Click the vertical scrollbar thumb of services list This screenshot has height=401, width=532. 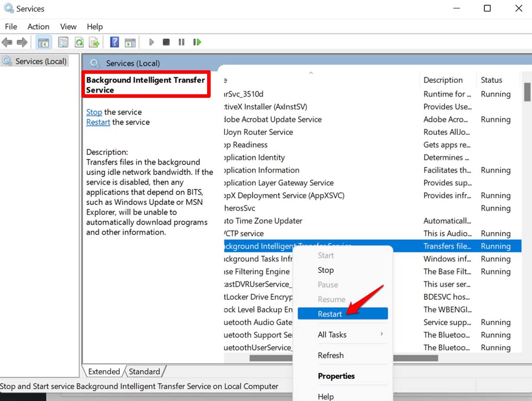[x=527, y=91]
